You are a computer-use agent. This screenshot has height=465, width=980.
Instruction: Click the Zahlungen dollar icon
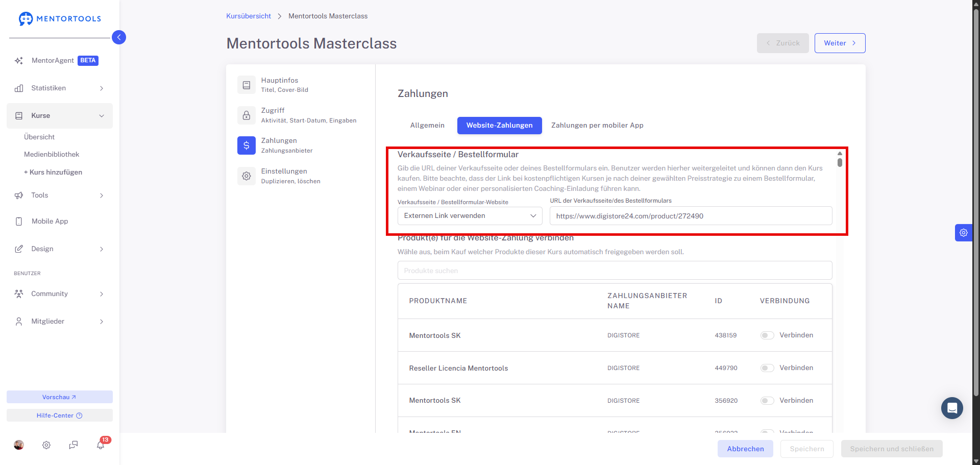point(247,145)
